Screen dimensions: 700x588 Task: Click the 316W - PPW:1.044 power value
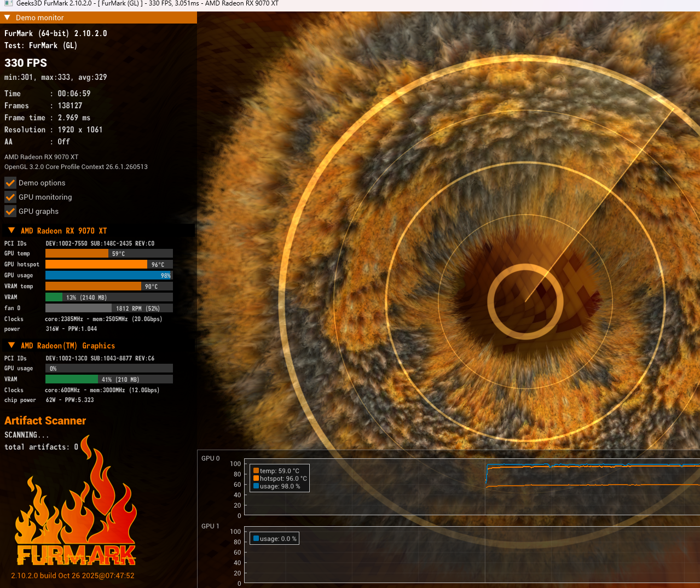[x=72, y=329]
